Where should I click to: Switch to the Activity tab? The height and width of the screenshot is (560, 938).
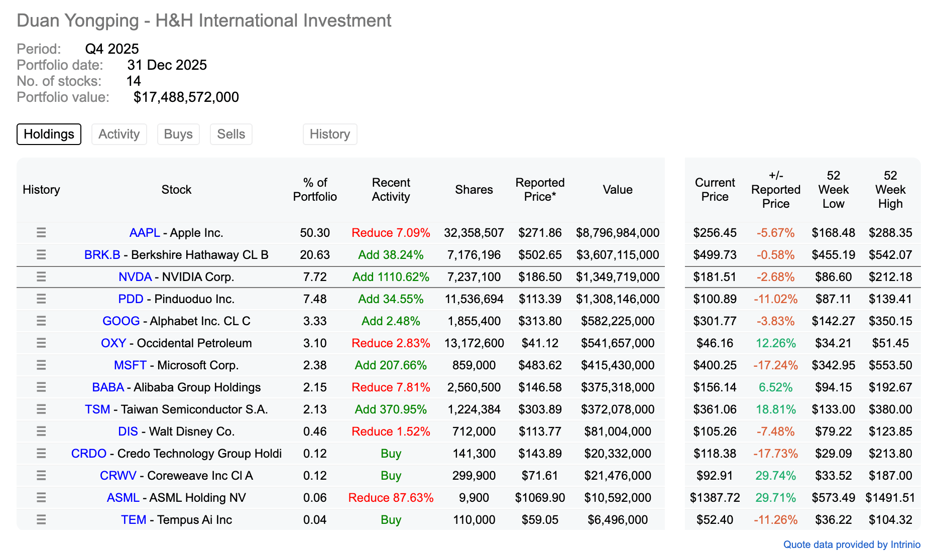point(119,134)
